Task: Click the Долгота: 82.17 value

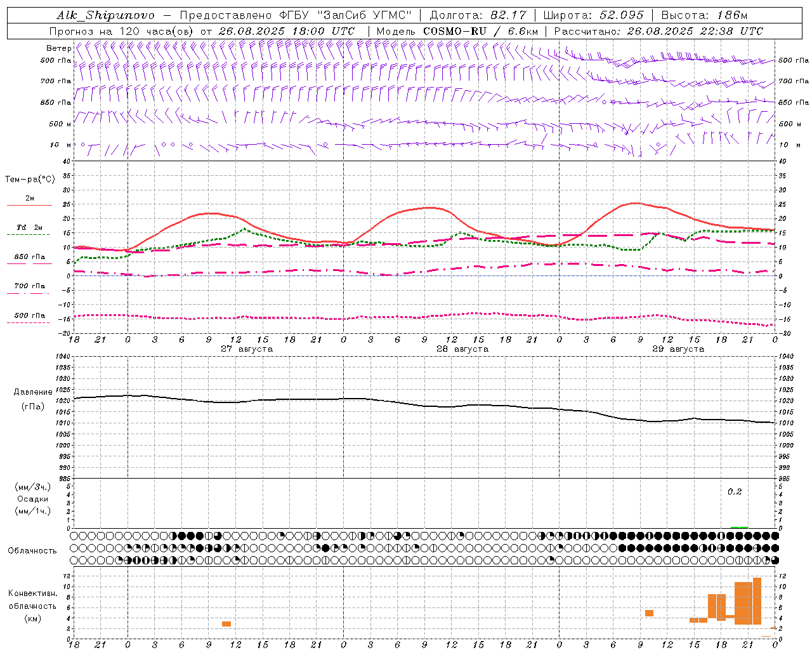Action: 478,15
